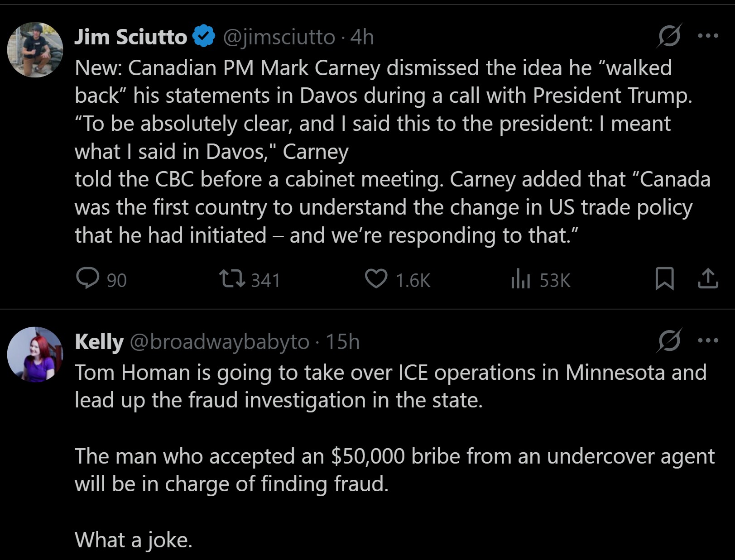Open the @broadwaybabyto handle link

220,342
